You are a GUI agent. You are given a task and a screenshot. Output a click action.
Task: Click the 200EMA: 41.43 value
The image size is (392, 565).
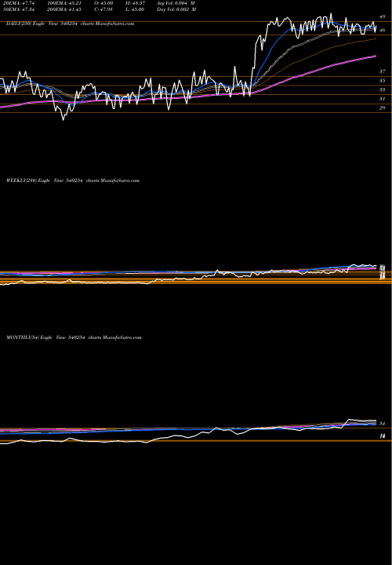(x=66, y=9)
